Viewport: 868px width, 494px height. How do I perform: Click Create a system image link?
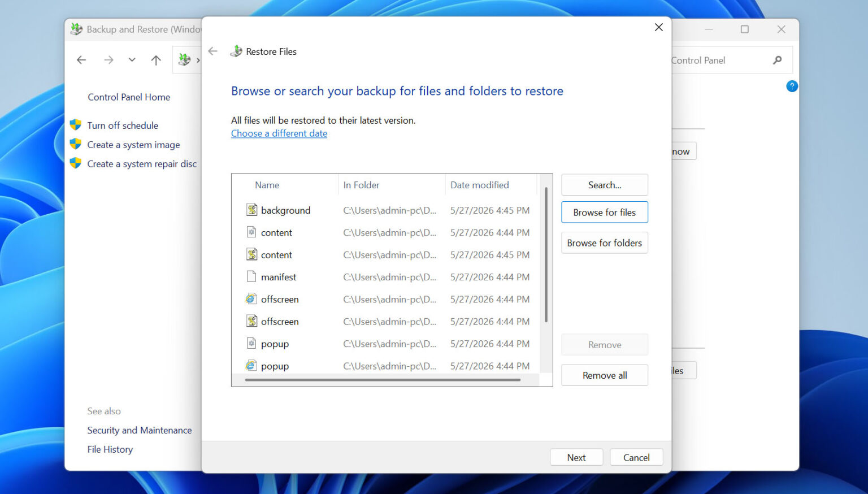[x=133, y=145]
